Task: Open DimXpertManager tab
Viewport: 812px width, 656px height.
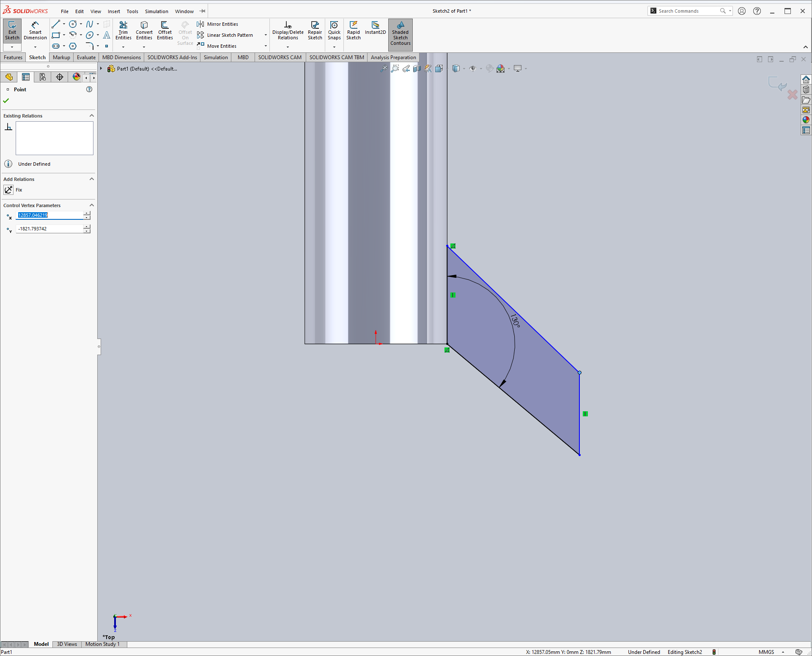Action: pyautogui.click(x=60, y=77)
